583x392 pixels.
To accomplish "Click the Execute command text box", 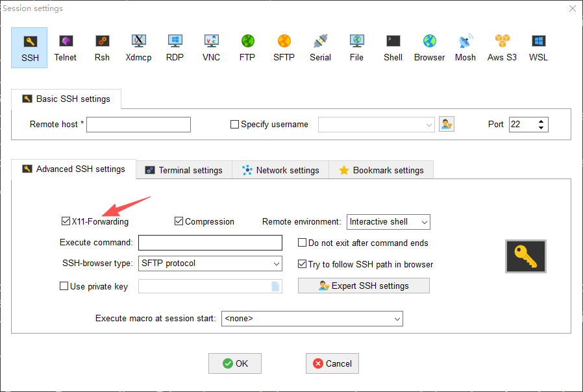I will (x=210, y=243).
